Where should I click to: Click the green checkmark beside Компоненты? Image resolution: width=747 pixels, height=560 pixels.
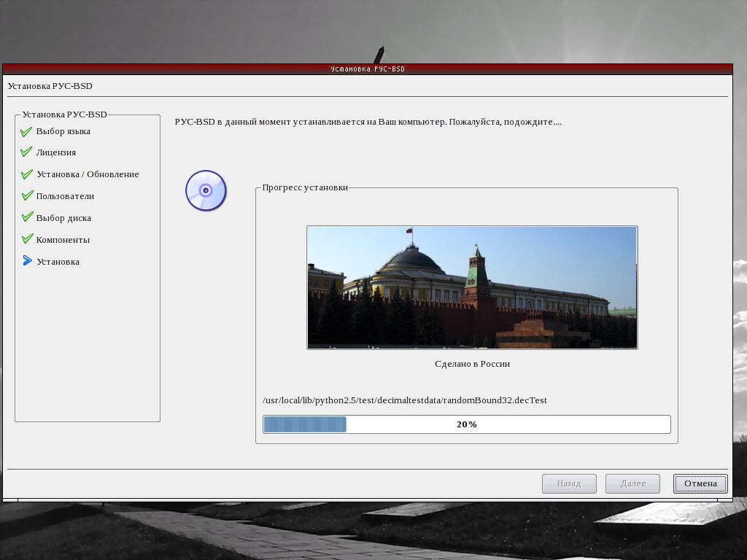pyautogui.click(x=28, y=238)
